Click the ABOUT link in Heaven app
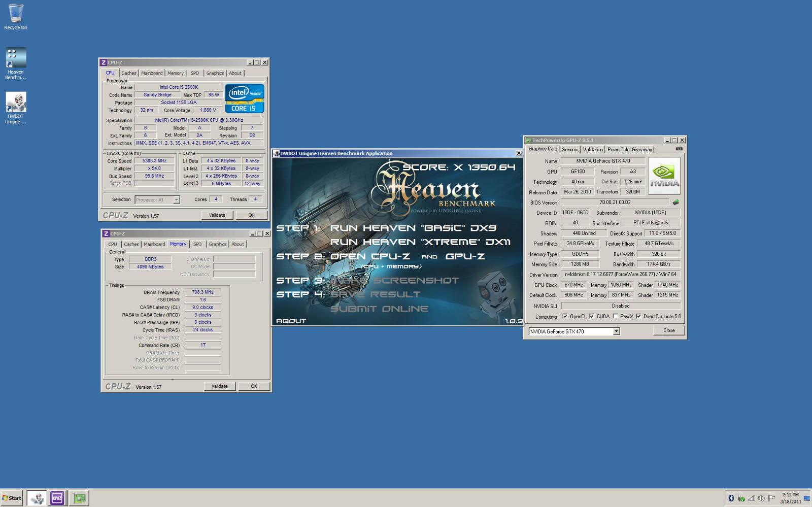812x507 pixels. click(291, 321)
